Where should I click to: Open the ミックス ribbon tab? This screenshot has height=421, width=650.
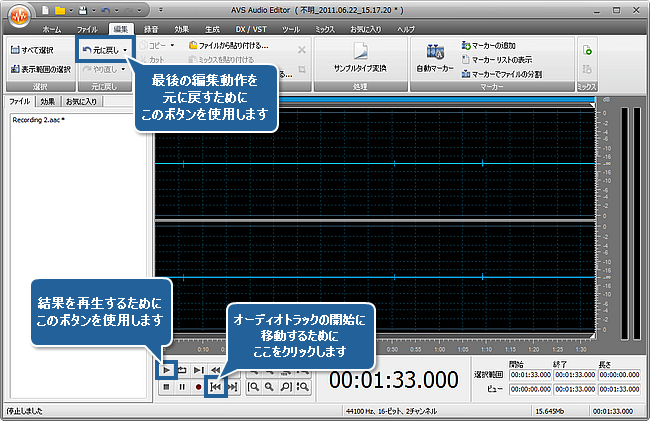click(325, 29)
